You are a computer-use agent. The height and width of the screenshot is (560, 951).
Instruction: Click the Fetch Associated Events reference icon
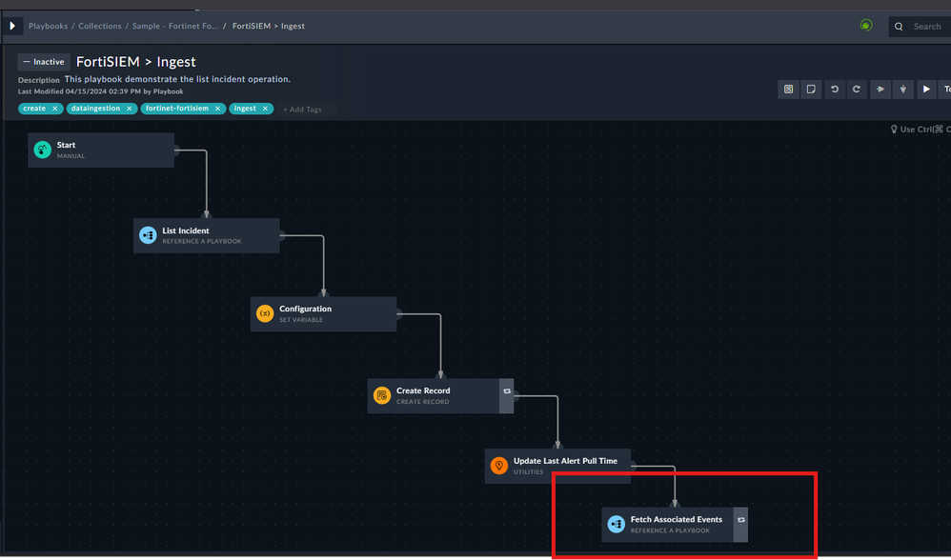tap(617, 524)
